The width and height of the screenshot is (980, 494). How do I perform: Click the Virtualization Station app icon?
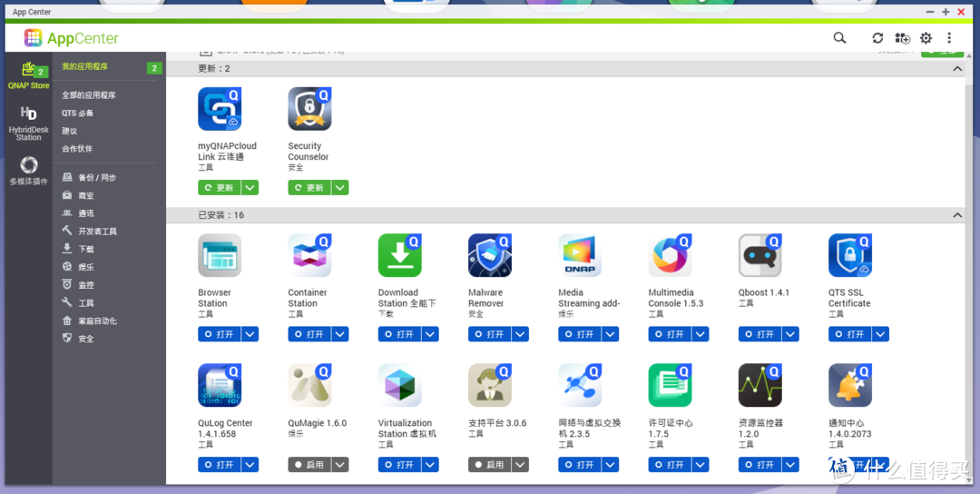pos(399,385)
